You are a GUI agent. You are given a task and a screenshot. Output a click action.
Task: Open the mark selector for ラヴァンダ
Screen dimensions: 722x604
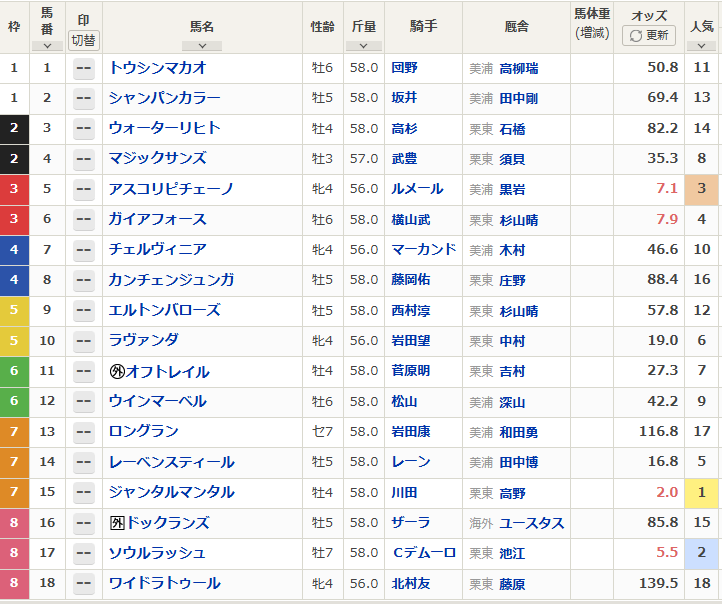tap(84, 341)
